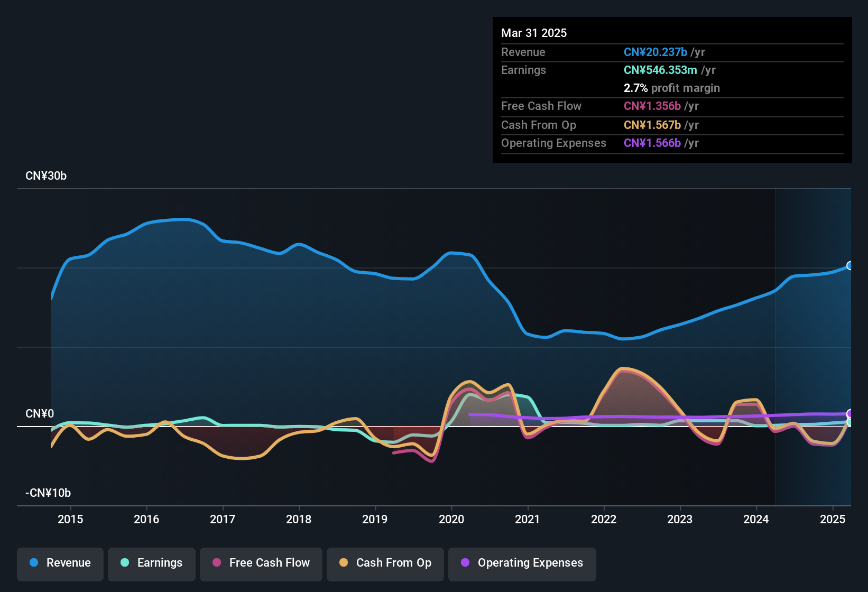Click the Earnings row label in tooltip

click(523, 70)
